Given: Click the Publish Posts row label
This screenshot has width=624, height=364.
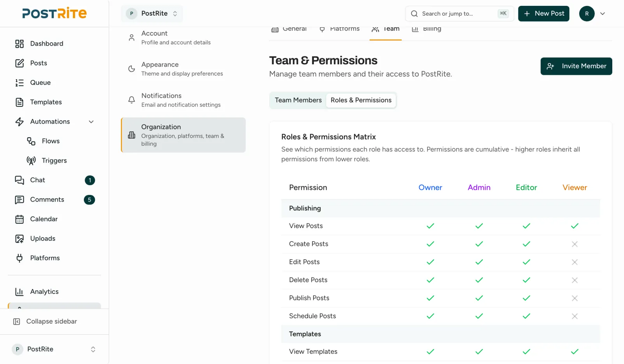Looking at the screenshot, I should 309,298.
